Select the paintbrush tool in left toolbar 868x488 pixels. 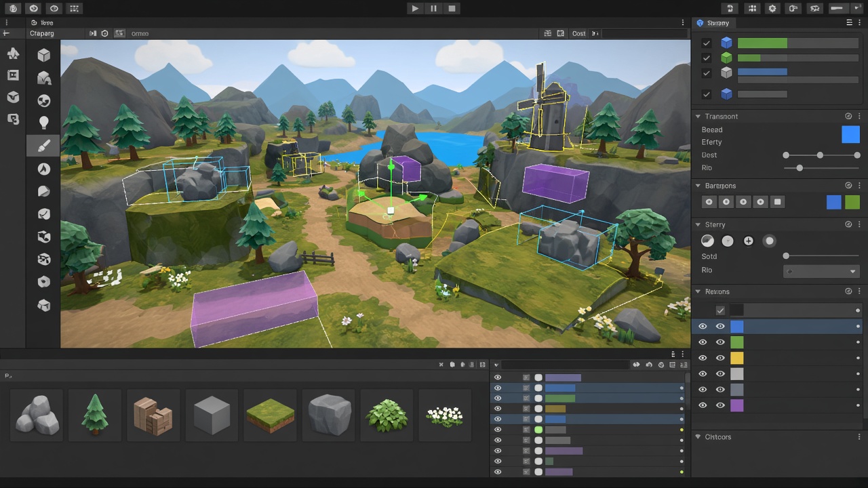[43, 146]
